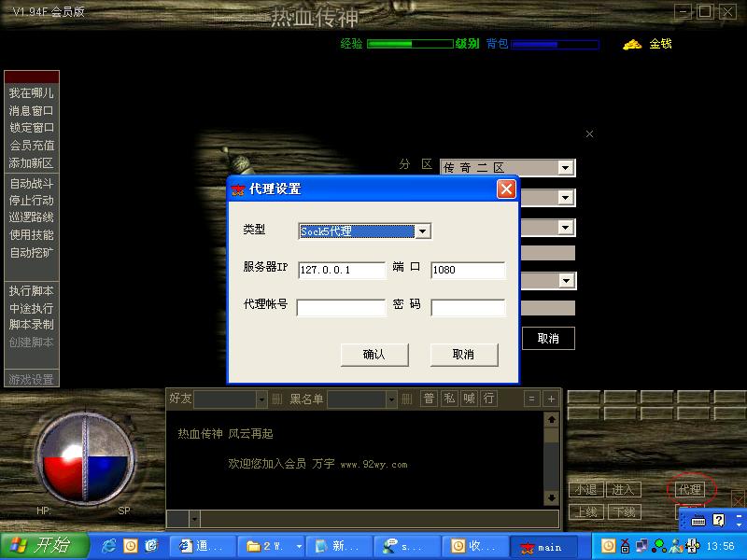Click the 上线 button
The height and width of the screenshot is (560, 747).
(x=586, y=511)
